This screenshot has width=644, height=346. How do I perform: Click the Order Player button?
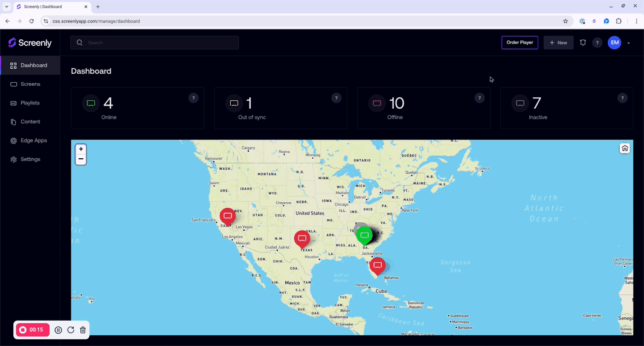click(x=520, y=43)
